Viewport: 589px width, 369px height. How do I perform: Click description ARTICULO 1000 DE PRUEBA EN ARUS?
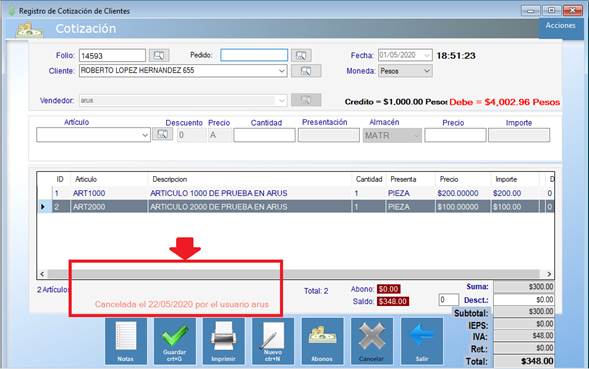click(219, 193)
